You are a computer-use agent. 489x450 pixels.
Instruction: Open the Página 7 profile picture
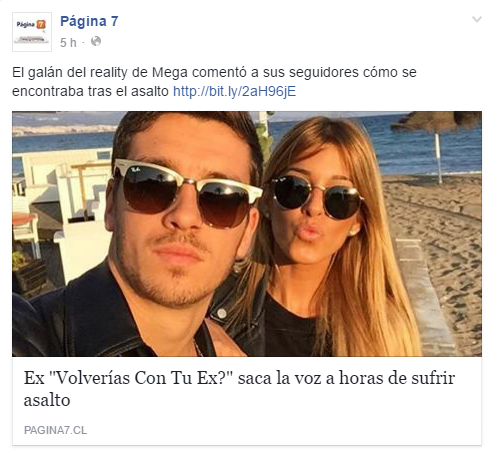tap(32, 32)
